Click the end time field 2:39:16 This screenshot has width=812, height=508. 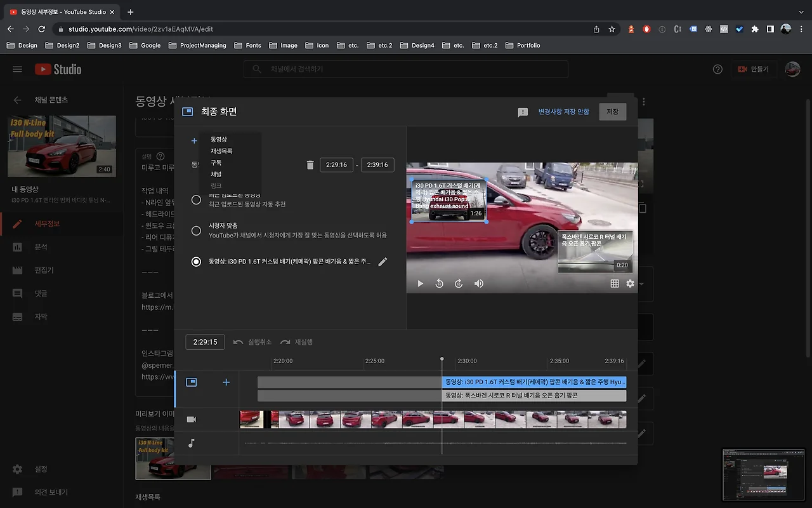(x=377, y=165)
